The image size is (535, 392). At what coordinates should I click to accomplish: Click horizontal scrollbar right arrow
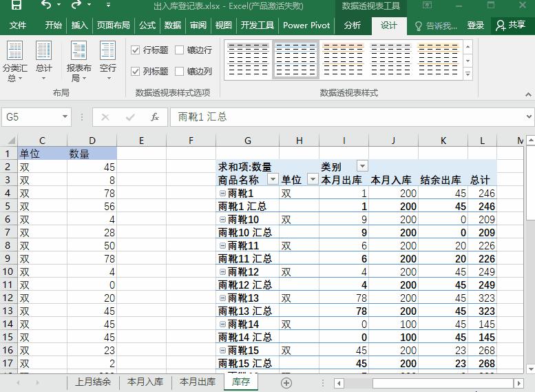coord(518,383)
